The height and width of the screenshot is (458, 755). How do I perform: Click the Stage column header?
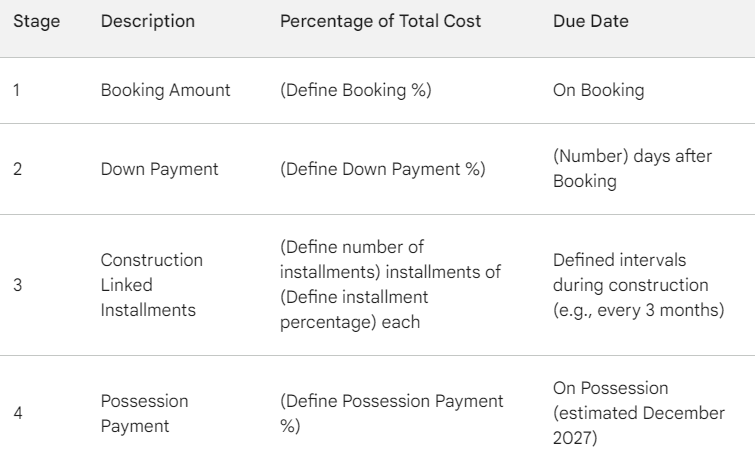[37, 21]
